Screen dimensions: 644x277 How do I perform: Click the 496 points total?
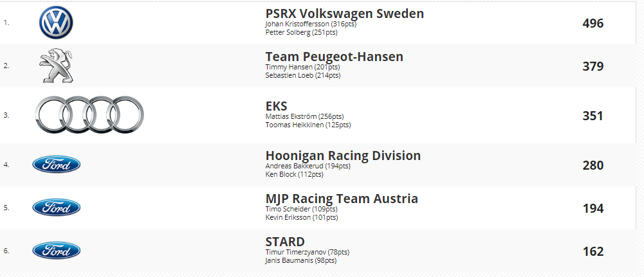coord(593,23)
